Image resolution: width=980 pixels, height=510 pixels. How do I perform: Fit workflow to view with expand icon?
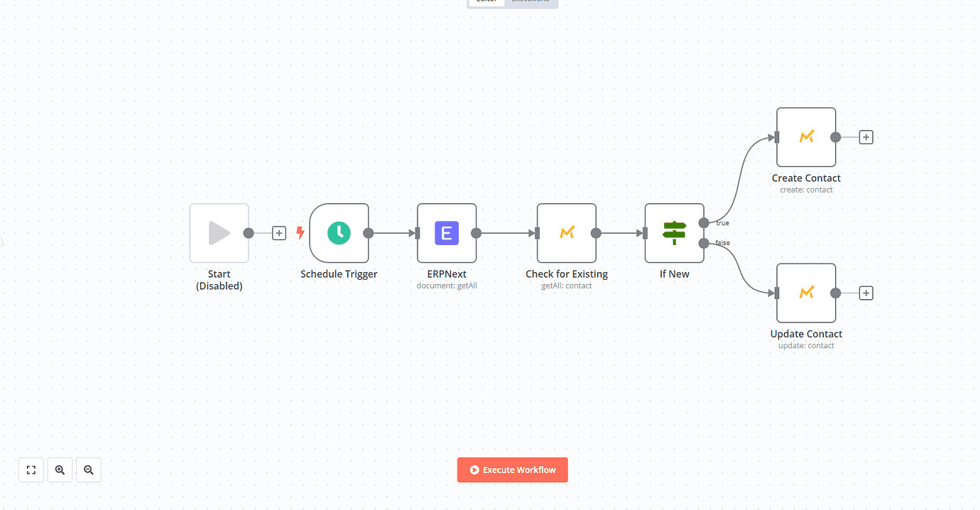pos(31,470)
